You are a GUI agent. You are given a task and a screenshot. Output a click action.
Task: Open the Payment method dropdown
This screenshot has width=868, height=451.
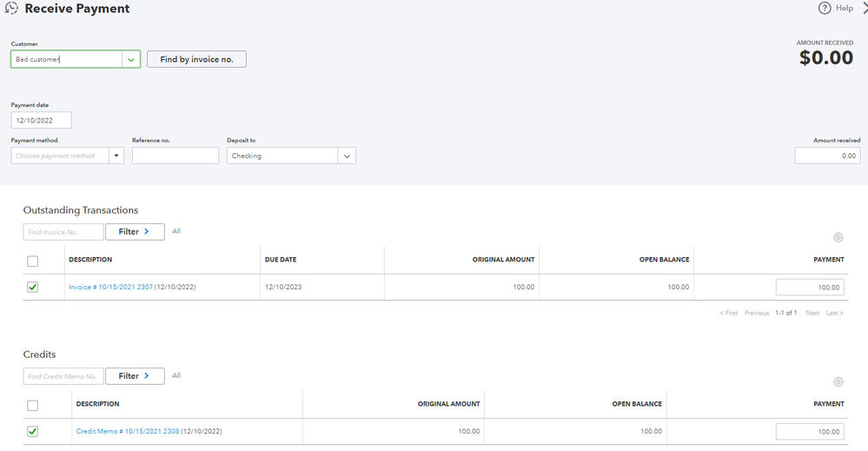(x=116, y=156)
